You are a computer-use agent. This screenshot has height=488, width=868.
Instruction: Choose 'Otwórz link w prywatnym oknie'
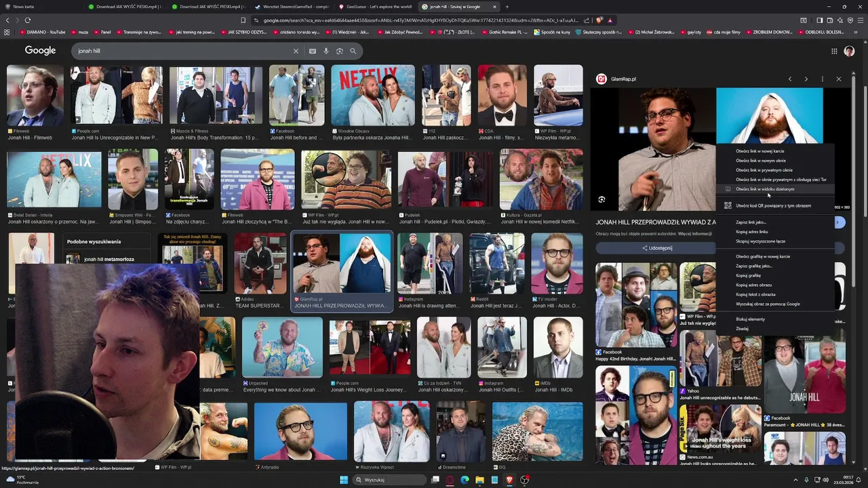click(x=775, y=170)
